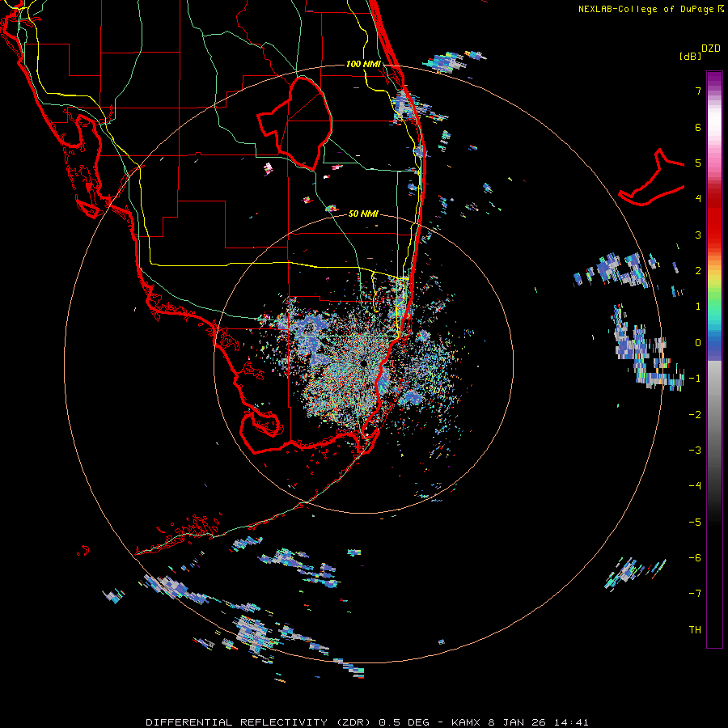Click the 100 NMI range ring label
Image resolution: width=728 pixels, height=728 pixels.
point(363,64)
